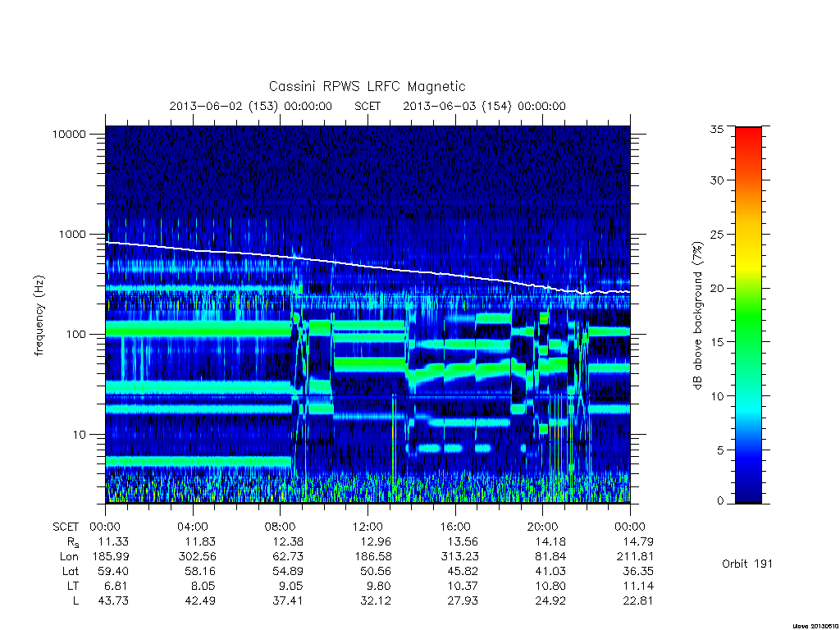Select the 16:00 SCET time label
840x630 pixels.
(x=455, y=527)
